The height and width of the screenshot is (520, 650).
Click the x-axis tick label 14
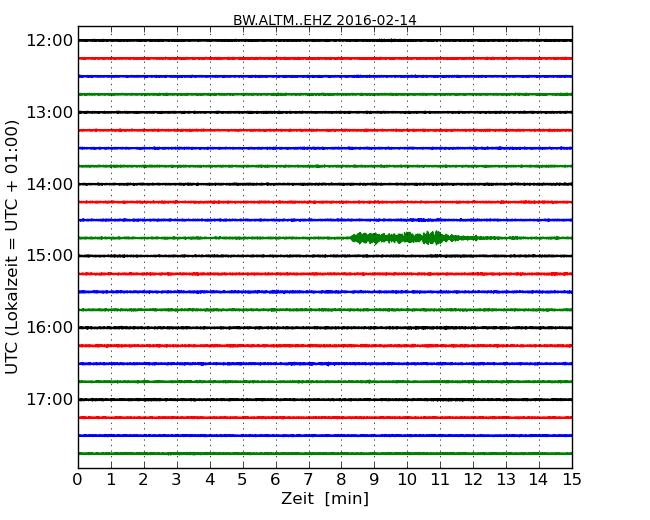pyautogui.click(x=539, y=480)
